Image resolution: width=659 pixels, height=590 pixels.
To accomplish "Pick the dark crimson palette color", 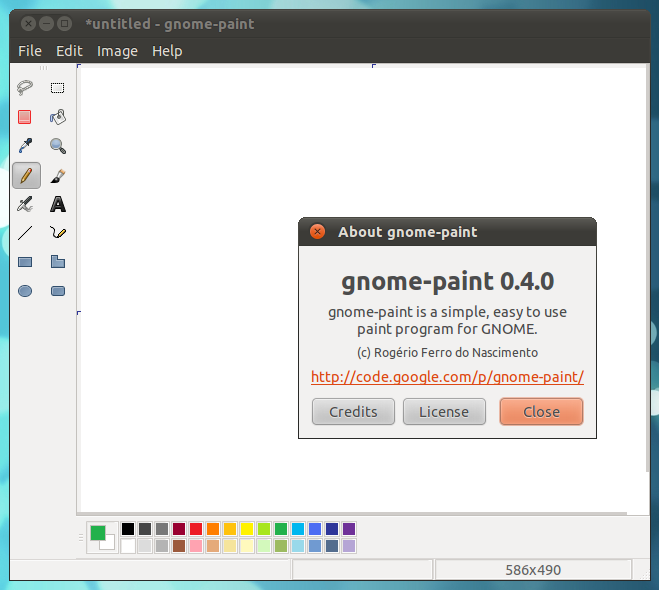I will pyautogui.click(x=179, y=529).
